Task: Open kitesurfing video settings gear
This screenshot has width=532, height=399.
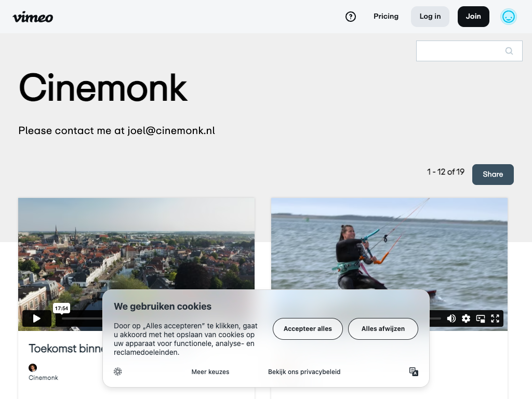Action: (x=466, y=318)
